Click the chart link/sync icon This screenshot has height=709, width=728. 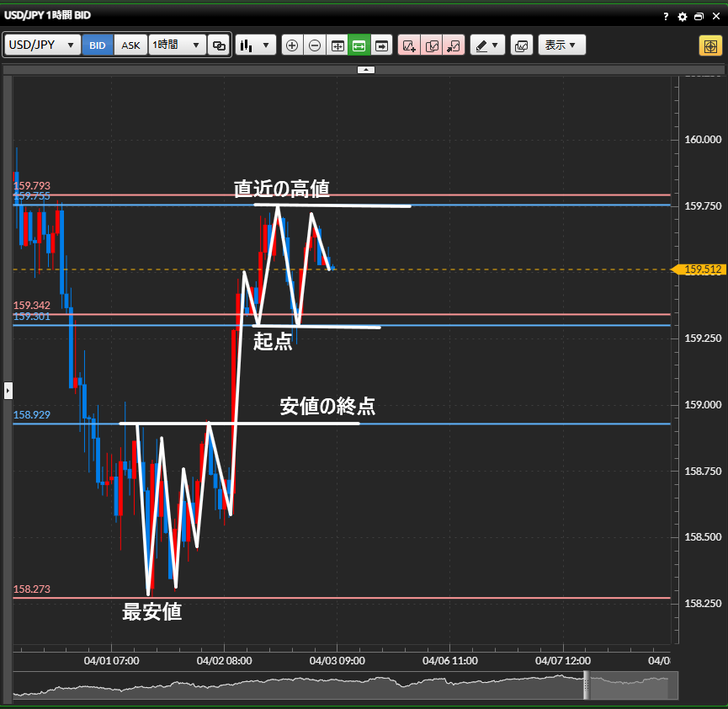point(219,45)
